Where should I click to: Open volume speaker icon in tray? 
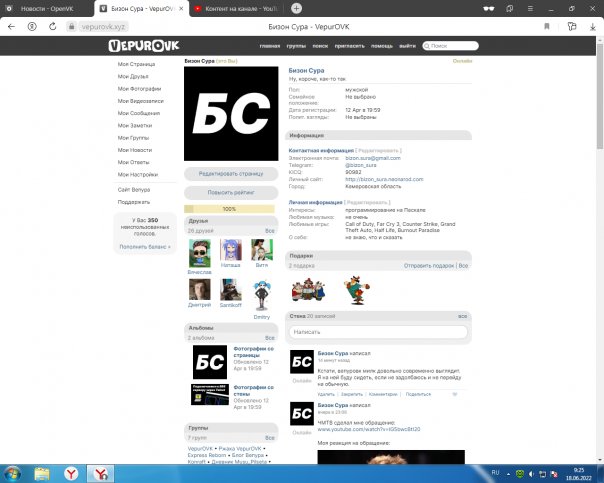tap(531, 474)
